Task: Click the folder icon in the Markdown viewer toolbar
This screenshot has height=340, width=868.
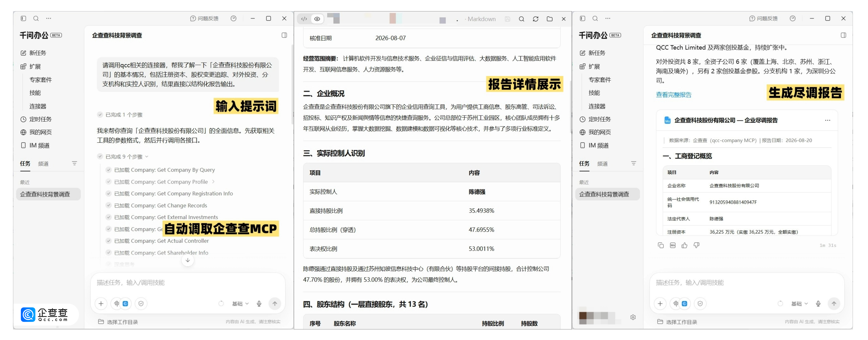Action: [x=550, y=19]
